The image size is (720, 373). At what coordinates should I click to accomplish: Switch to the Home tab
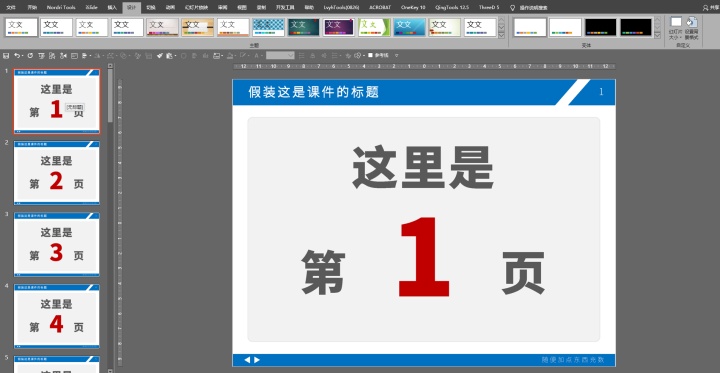pyautogui.click(x=32, y=7)
